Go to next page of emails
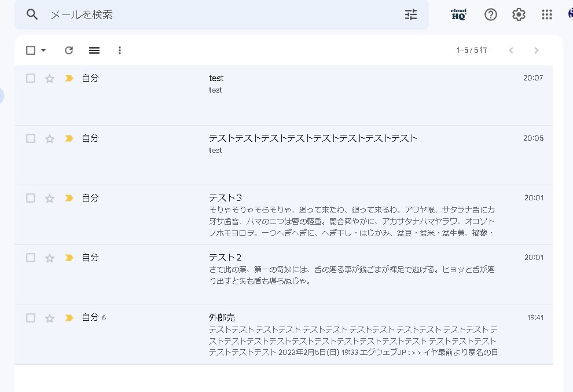Screen dimensions: 573x392 [x=536, y=50]
